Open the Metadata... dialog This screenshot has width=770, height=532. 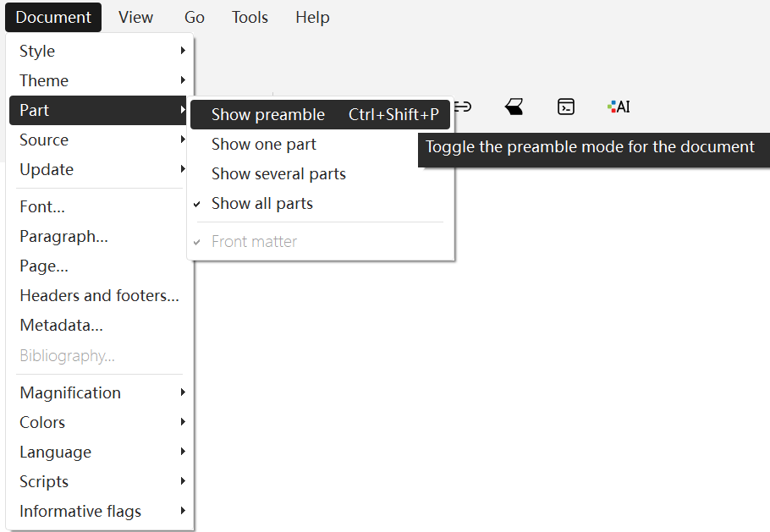pos(61,326)
